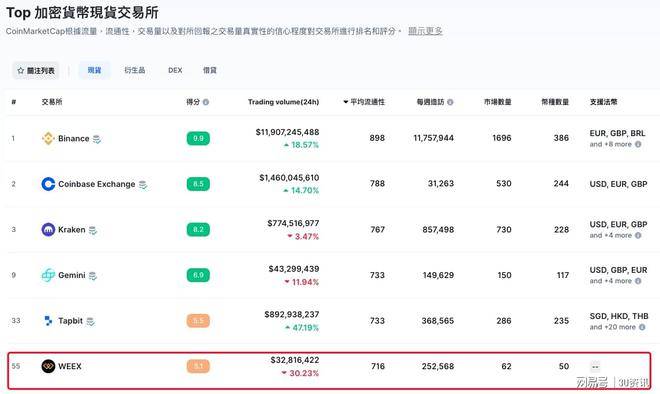The height and width of the screenshot is (394, 660).
Task: Sort by the 市場數量 column header
Action: coord(498,102)
